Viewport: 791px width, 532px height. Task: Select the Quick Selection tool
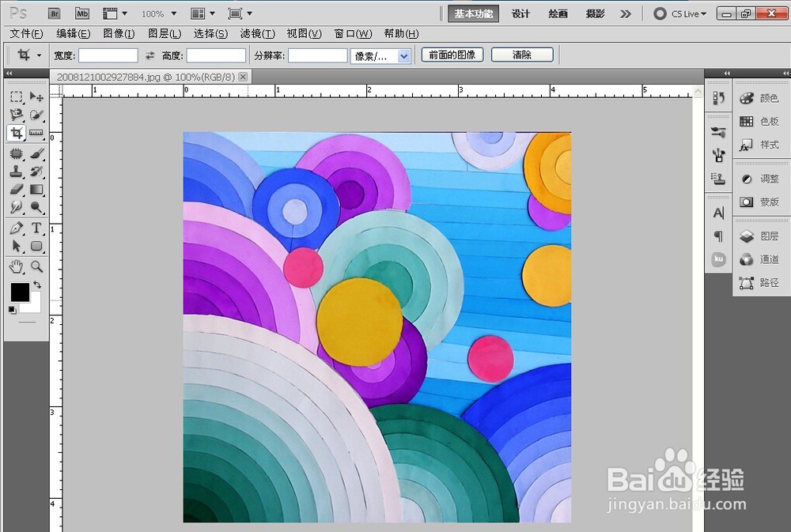[36, 115]
